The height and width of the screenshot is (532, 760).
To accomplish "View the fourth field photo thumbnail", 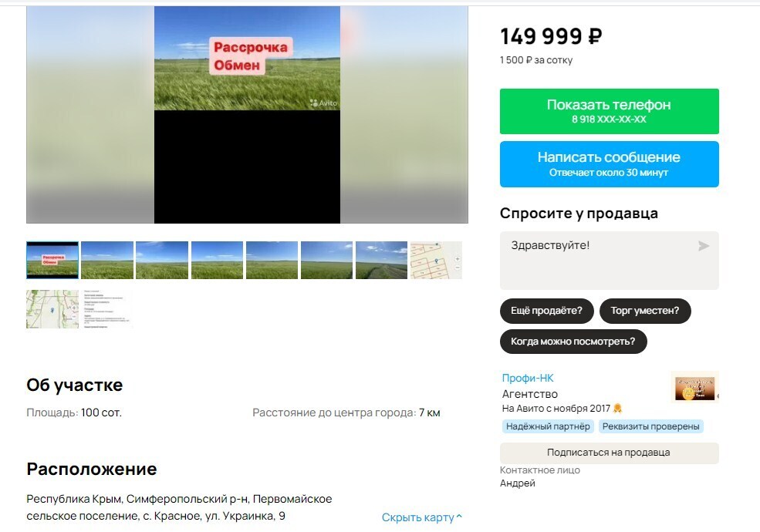I will pos(217,260).
